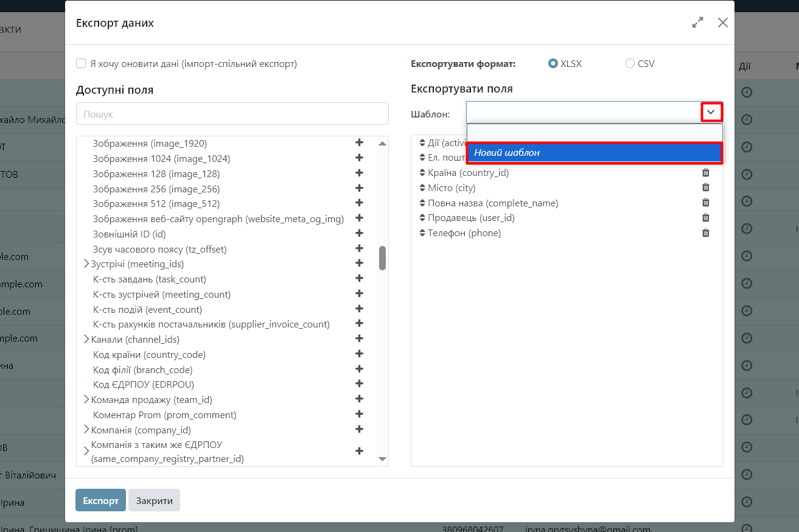
Task: Add Зовнішній ID field with plus icon
Action: tap(359, 233)
